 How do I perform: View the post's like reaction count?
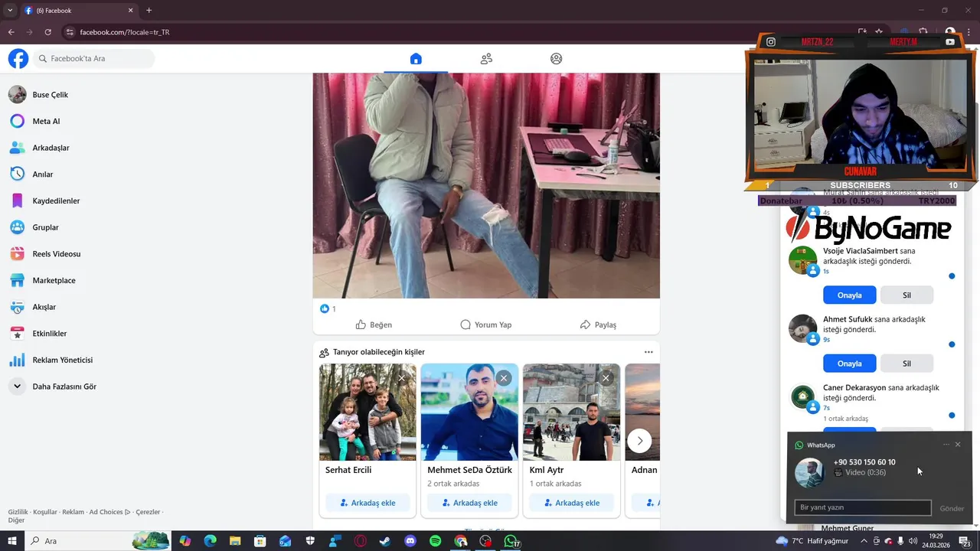328,308
